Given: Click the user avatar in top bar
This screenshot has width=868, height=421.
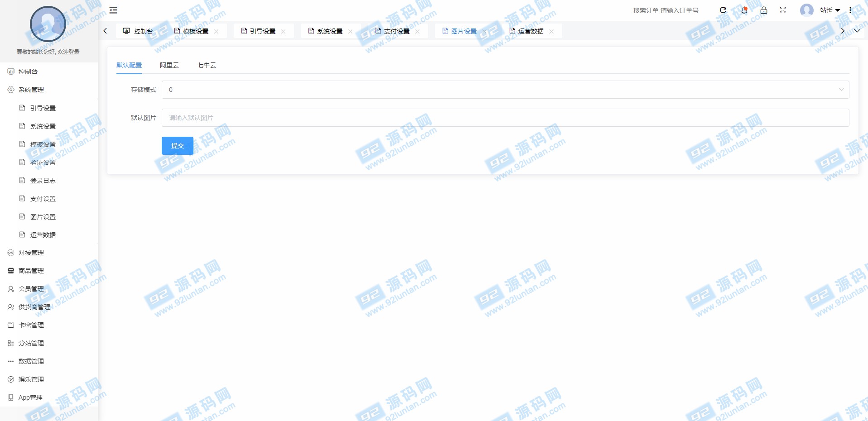Looking at the screenshot, I should [x=807, y=10].
